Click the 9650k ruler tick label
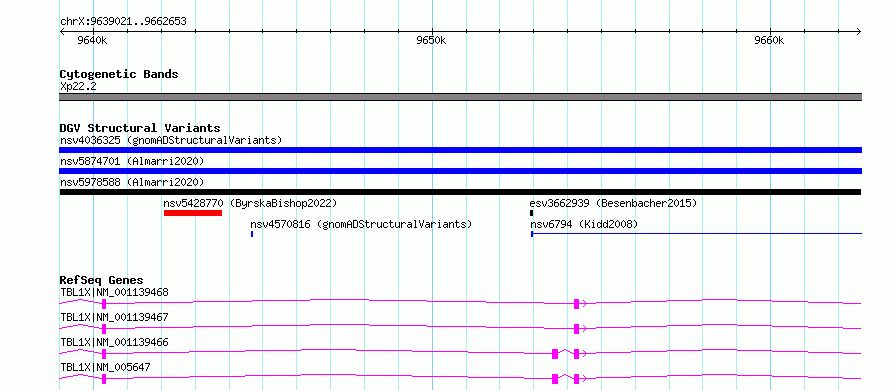Screen dimensions: 890x390 pyautogui.click(x=431, y=40)
